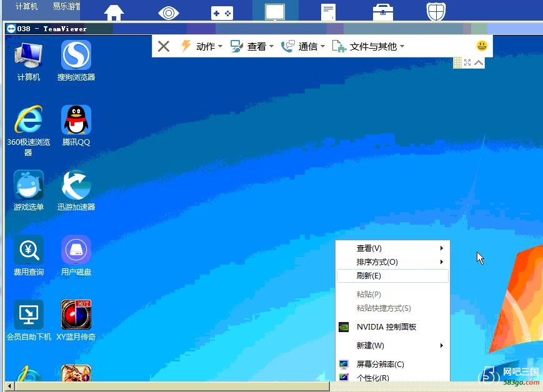Click the home icon in top bar
The width and height of the screenshot is (543, 392).
click(114, 13)
